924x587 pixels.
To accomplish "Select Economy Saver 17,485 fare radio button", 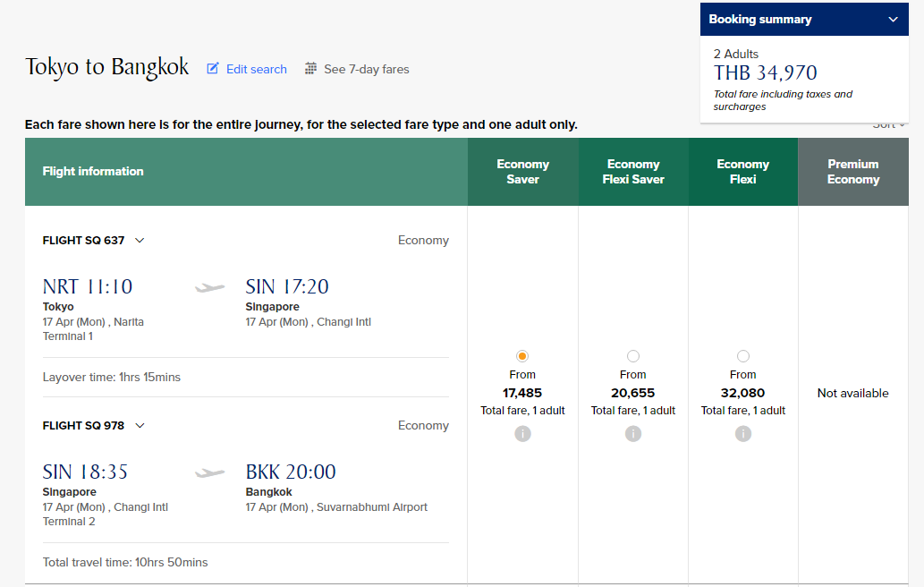I will (x=522, y=356).
